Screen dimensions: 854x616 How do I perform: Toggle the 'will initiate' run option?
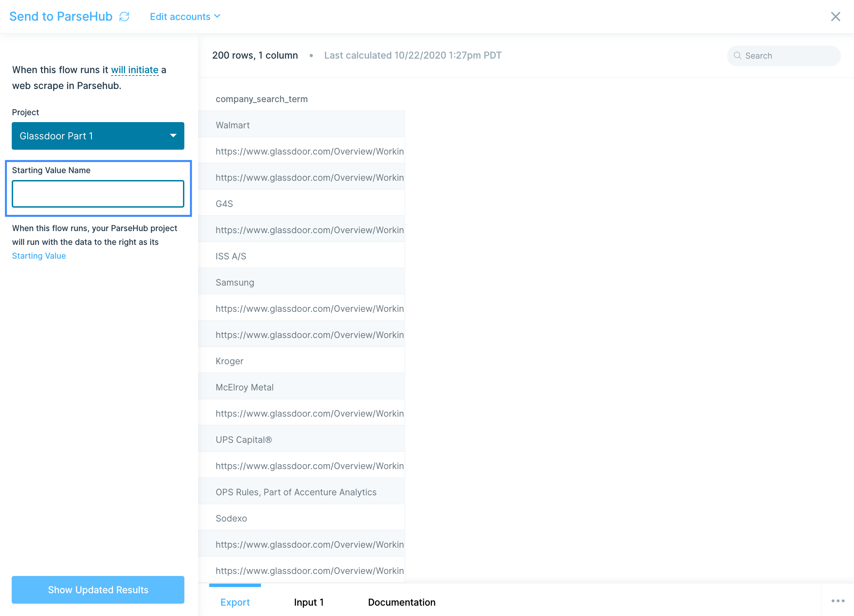(x=134, y=70)
